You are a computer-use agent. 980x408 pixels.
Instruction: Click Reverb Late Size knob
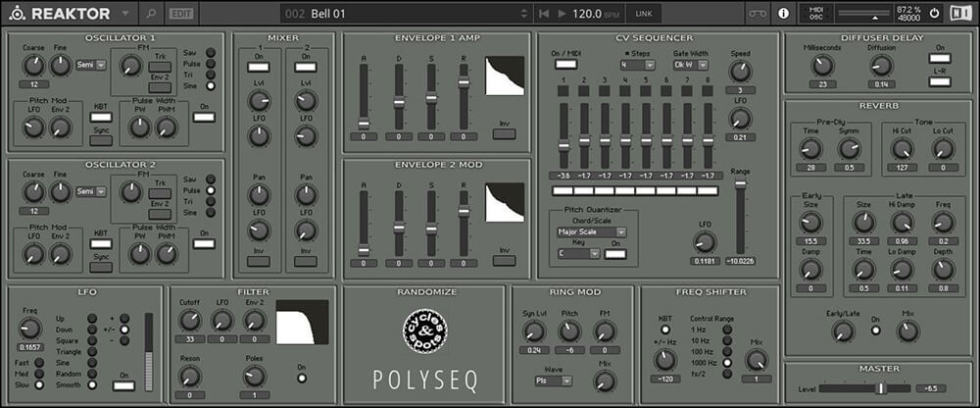863,223
